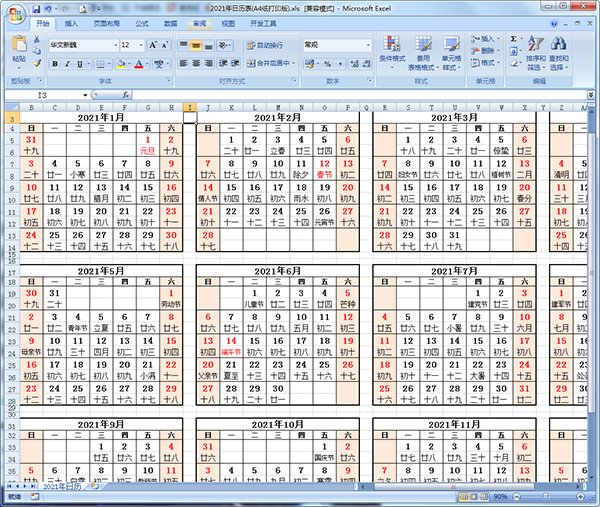Click the Format cells (格式) button
This screenshot has width=600, height=507.
[486, 62]
